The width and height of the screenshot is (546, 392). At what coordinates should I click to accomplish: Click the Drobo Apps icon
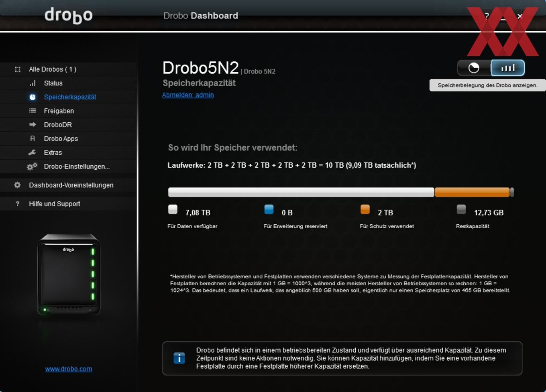(33, 138)
